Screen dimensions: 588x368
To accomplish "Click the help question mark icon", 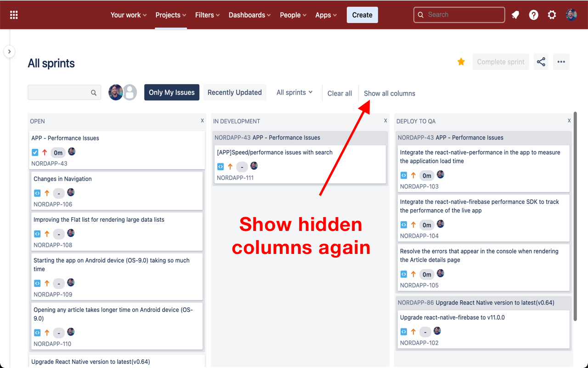I will (533, 15).
